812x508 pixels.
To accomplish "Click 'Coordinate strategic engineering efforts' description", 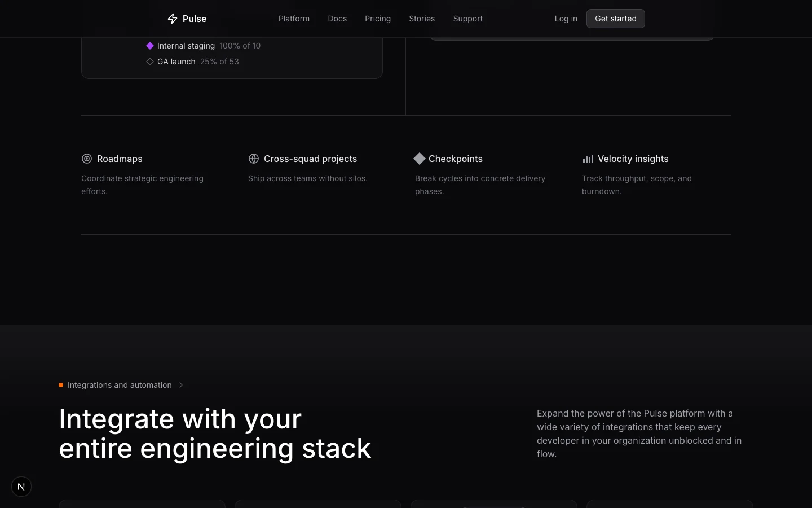I will pos(142,185).
